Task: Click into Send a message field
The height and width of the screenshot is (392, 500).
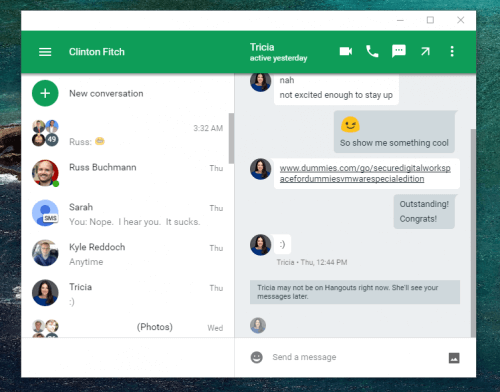Action: pyautogui.click(x=357, y=357)
